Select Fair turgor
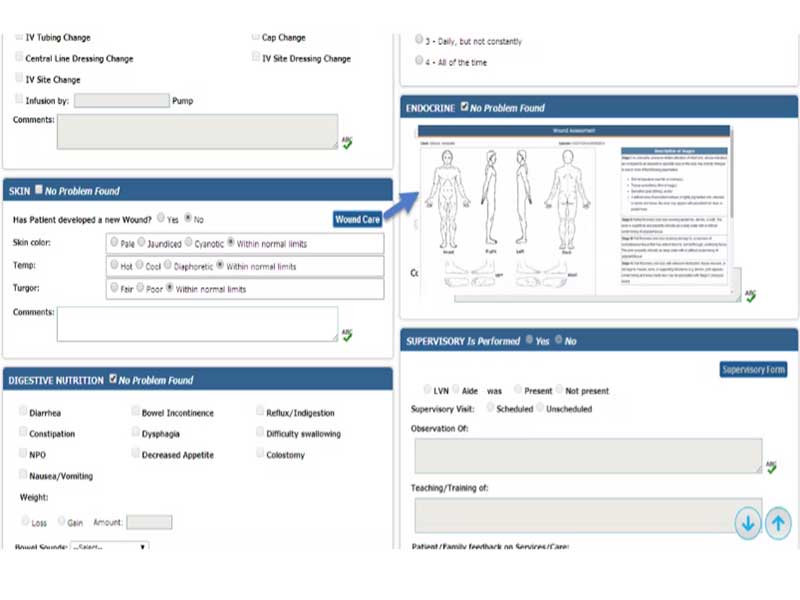 114,287
